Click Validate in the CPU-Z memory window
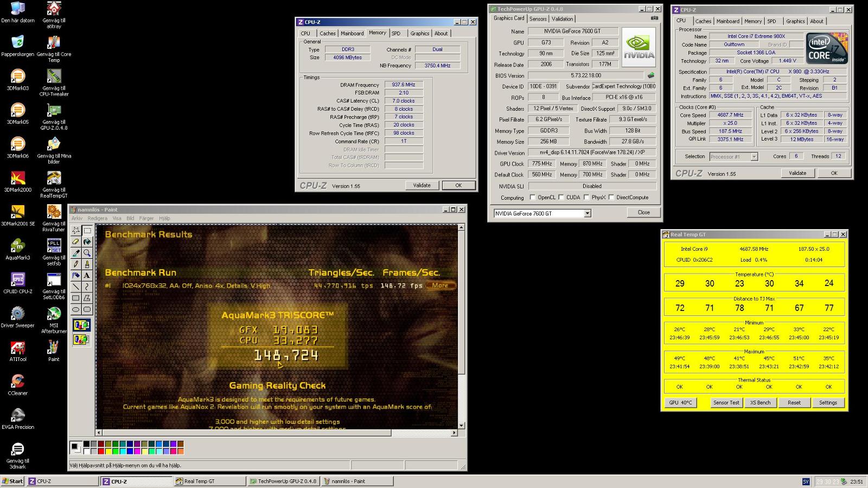The height and width of the screenshot is (488, 868). 422,185
